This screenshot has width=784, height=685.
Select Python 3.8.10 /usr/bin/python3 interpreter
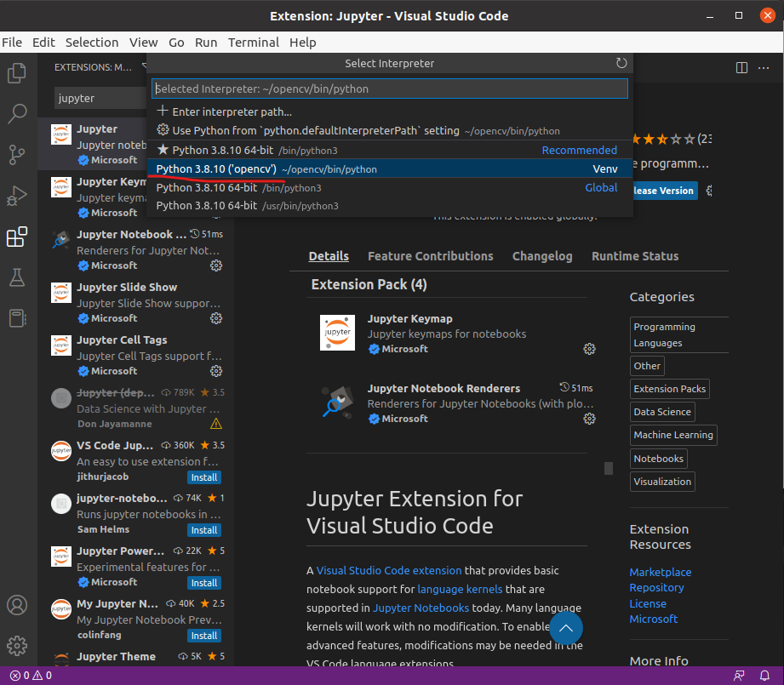[x=390, y=206]
